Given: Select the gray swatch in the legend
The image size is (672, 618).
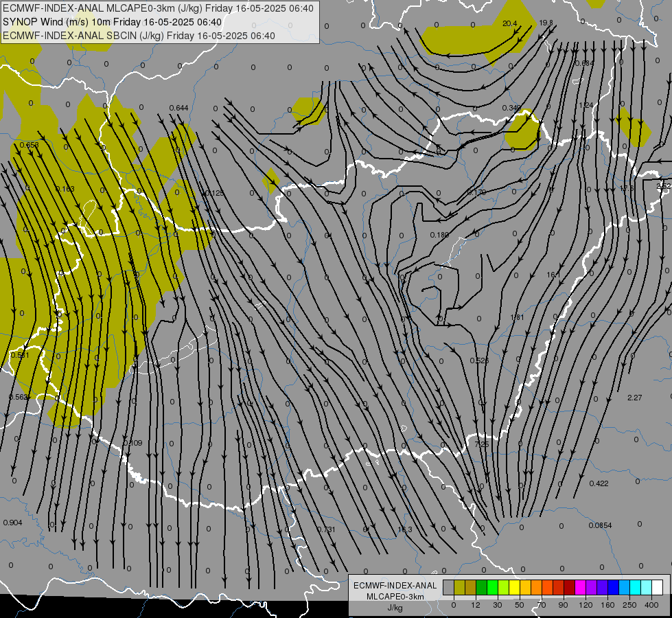Looking at the screenshot, I should click(x=449, y=588).
